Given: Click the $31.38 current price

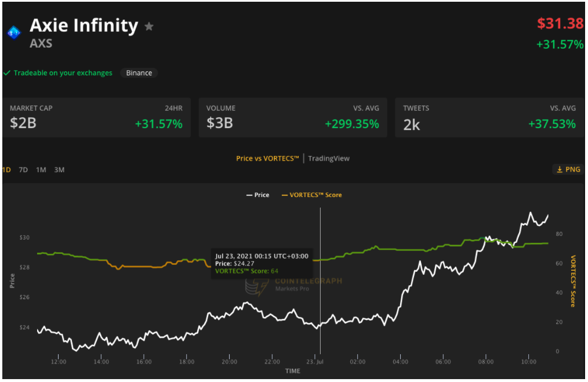Looking at the screenshot, I should [x=560, y=24].
